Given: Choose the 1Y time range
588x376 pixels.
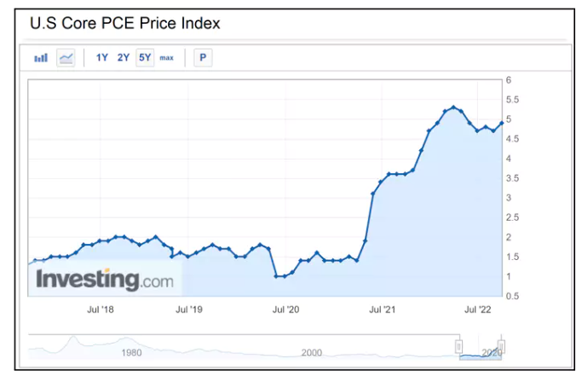Looking at the screenshot, I should (x=101, y=57).
